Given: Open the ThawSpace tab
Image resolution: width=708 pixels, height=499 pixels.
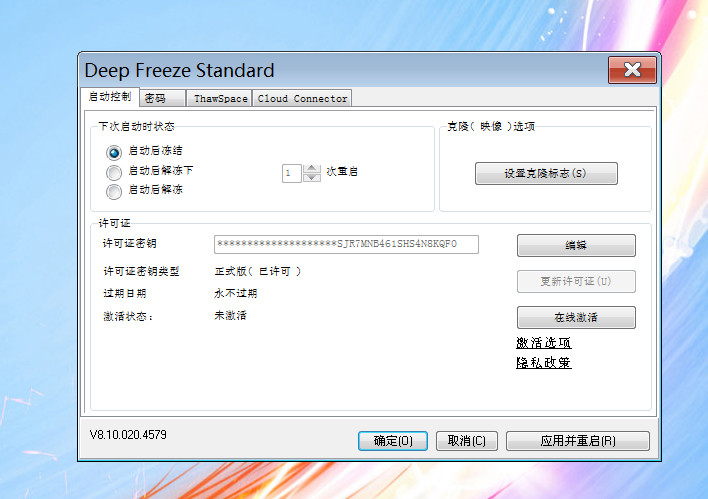Looking at the screenshot, I should pos(220,98).
